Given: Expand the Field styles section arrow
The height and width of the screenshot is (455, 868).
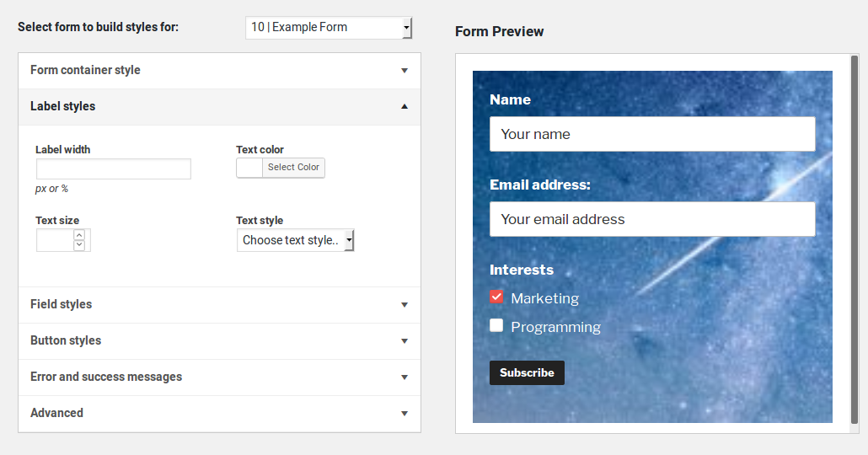Looking at the screenshot, I should point(405,305).
